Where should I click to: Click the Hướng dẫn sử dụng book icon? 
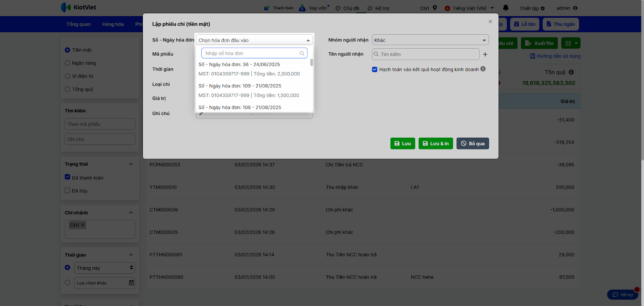pos(533,56)
